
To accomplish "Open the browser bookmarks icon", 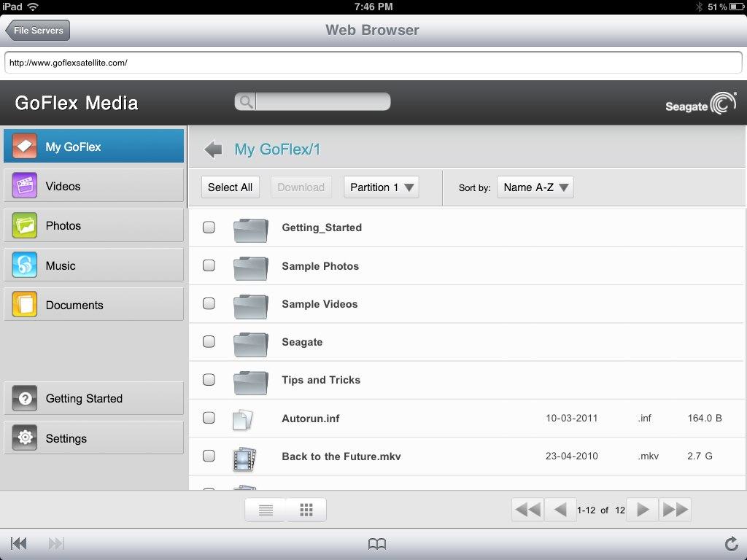I will (376, 543).
